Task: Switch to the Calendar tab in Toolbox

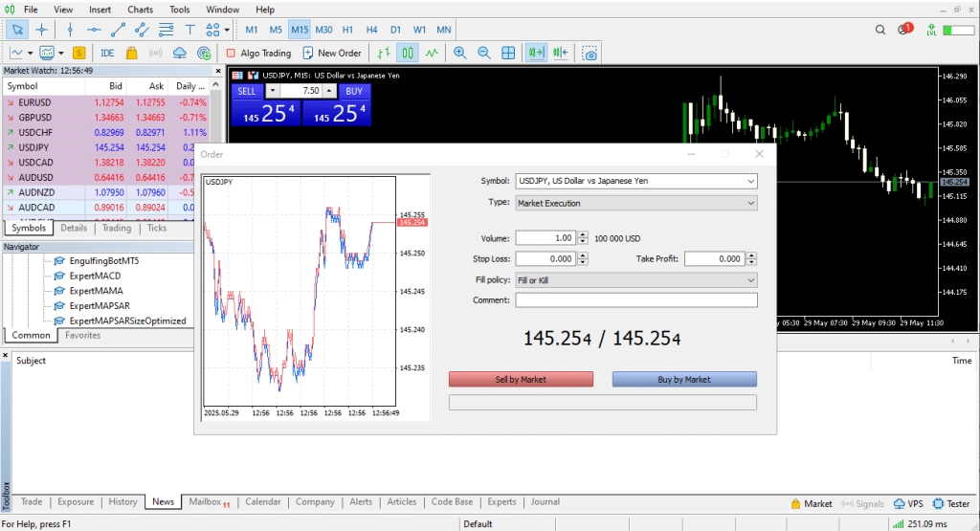Action: pyautogui.click(x=262, y=502)
